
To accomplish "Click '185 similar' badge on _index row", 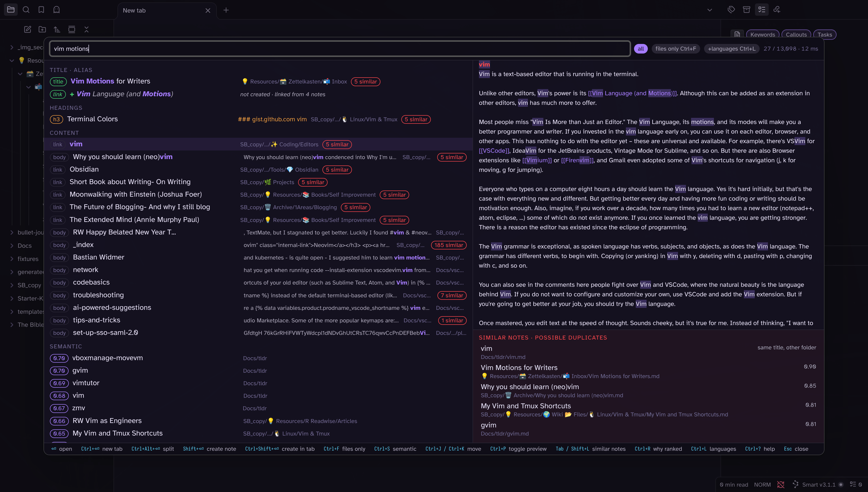I will (448, 245).
